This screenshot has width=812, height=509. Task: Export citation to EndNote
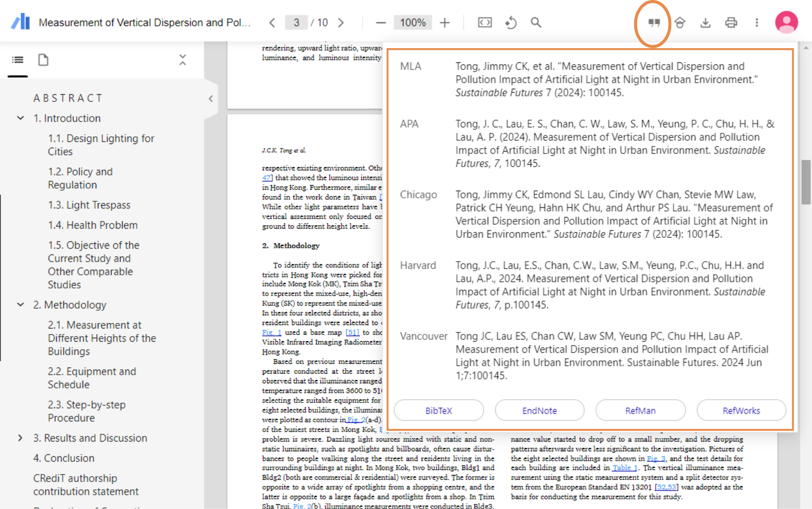point(539,411)
